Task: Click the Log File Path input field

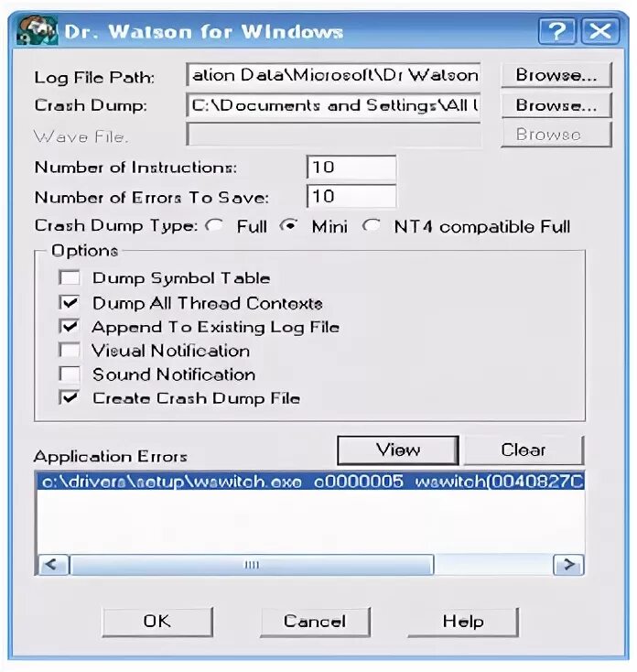Action: pos(333,75)
